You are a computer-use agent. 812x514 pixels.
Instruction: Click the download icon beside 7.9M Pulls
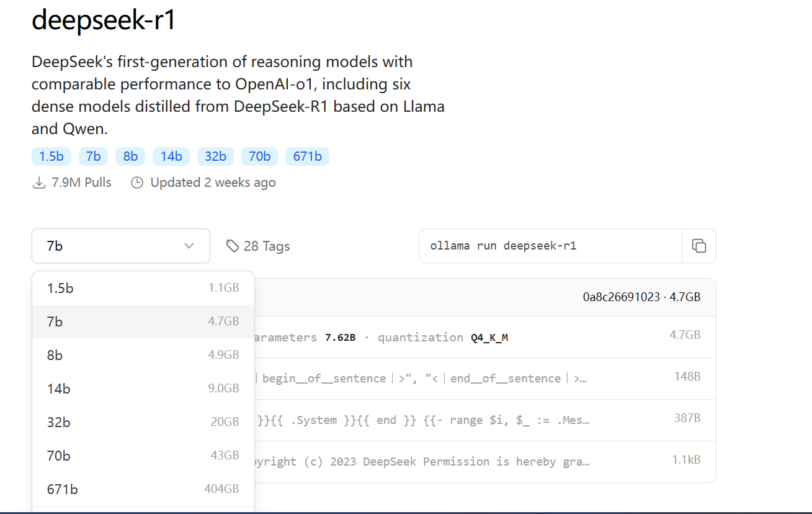click(x=38, y=182)
